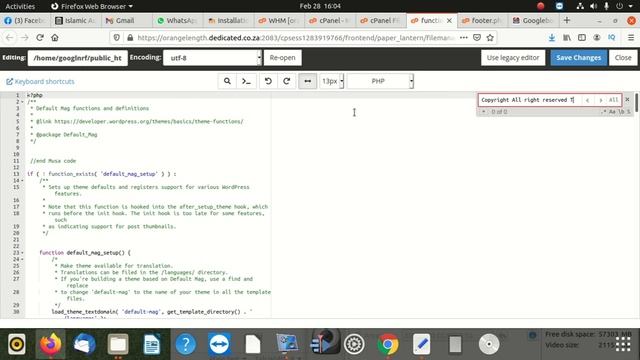Image resolution: width=640 pixels, height=360 pixels.
Task: Collapse code fold at line 2
Action: [x=22, y=102]
